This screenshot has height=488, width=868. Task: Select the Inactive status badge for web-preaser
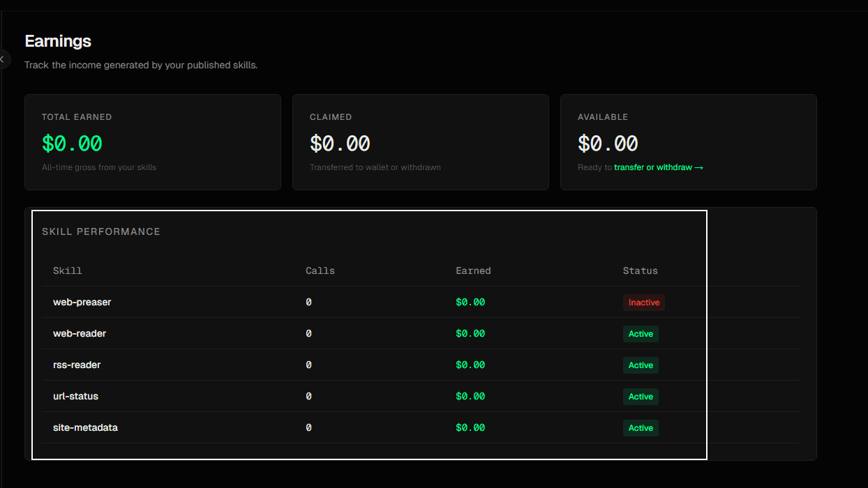click(643, 302)
